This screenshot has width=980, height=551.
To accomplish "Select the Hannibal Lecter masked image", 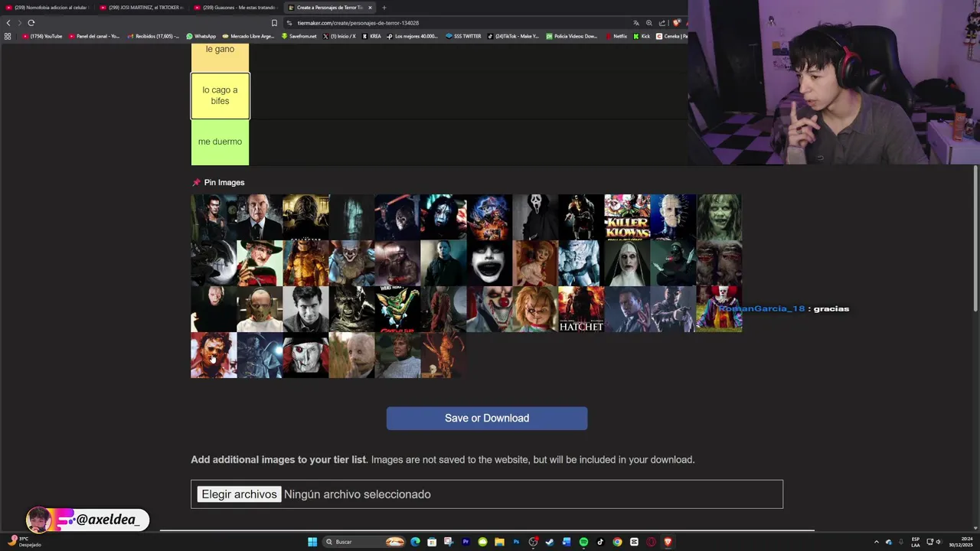I will (260, 309).
